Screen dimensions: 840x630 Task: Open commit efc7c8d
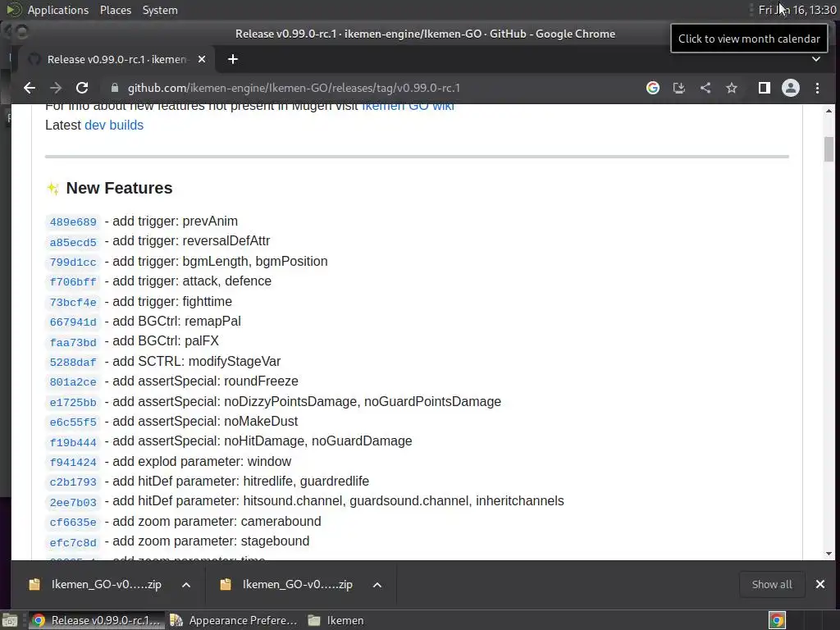(73, 543)
